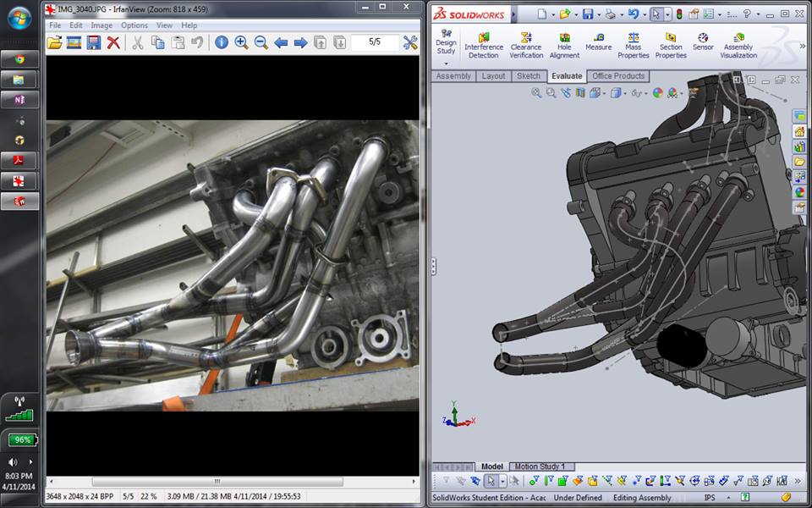Screen dimensions: 812x508
Task: Select the Measure tool
Action: tap(599, 42)
